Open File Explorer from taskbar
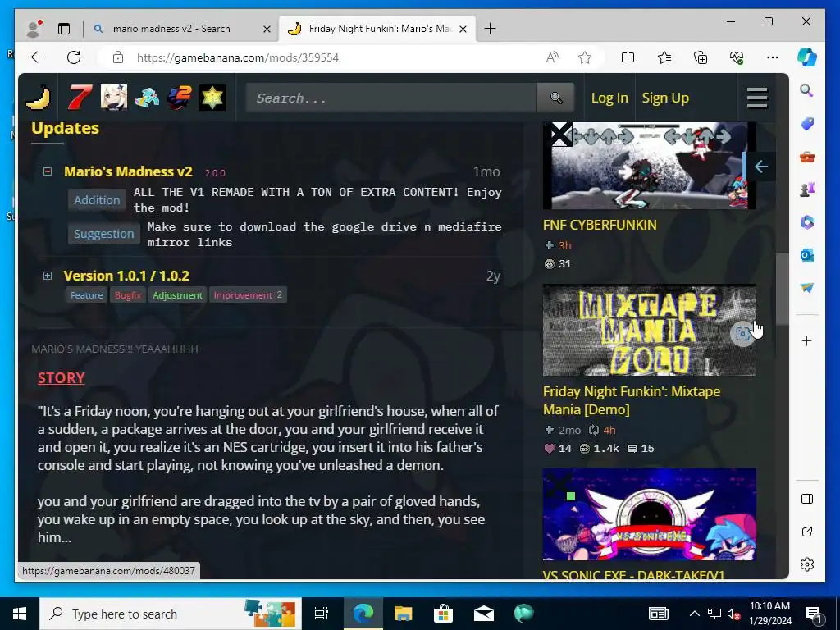This screenshot has width=840, height=630. point(403,614)
